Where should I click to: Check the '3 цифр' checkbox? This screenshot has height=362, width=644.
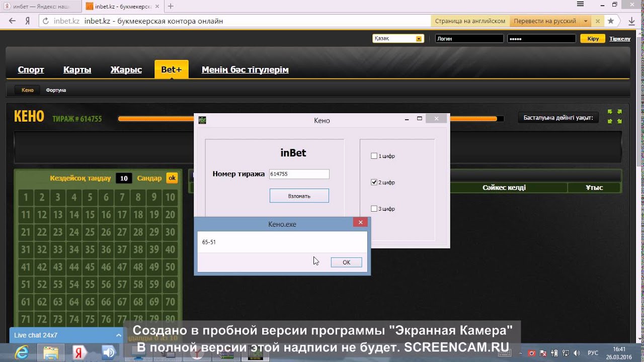[374, 209]
